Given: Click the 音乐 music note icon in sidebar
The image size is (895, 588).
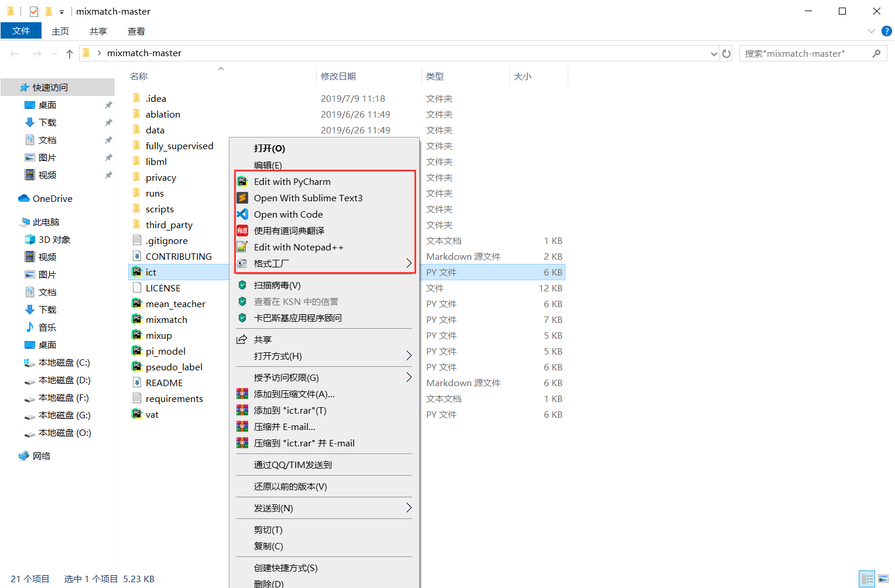Looking at the screenshot, I should click(30, 327).
